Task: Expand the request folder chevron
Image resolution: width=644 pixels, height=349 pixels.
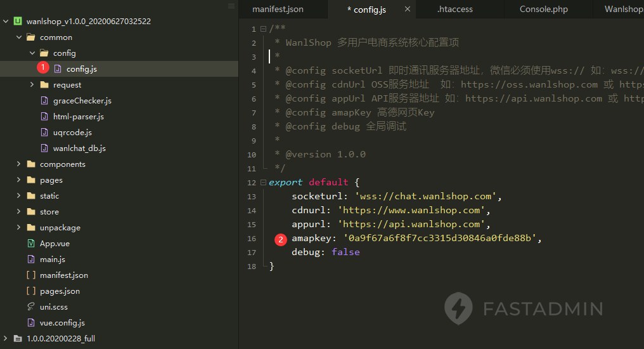Action: [x=32, y=84]
